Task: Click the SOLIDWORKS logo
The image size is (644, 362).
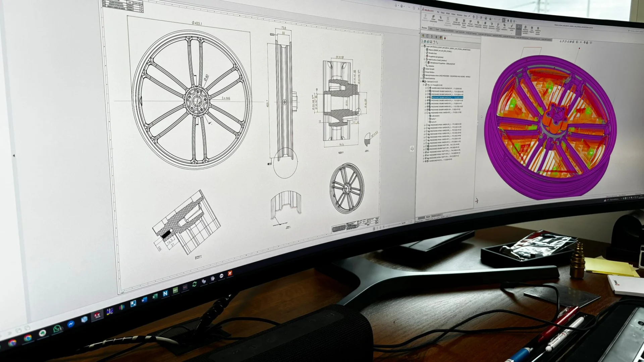Action: pos(428,10)
